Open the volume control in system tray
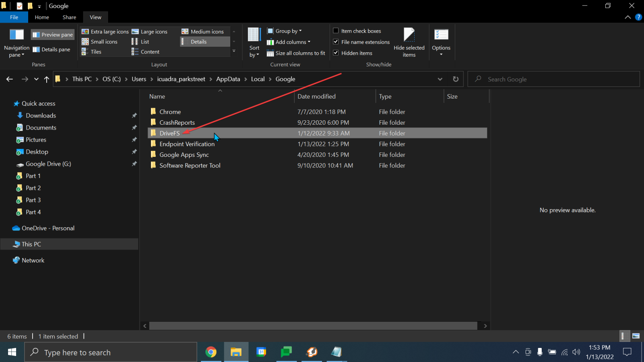The height and width of the screenshot is (362, 644). pyautogui.click(x=576, y=352)
